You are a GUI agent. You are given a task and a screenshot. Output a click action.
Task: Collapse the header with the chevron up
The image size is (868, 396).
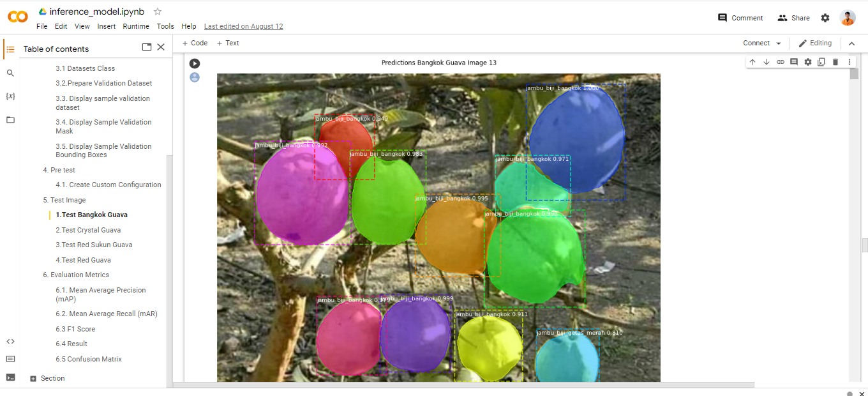tap(851, 43)
